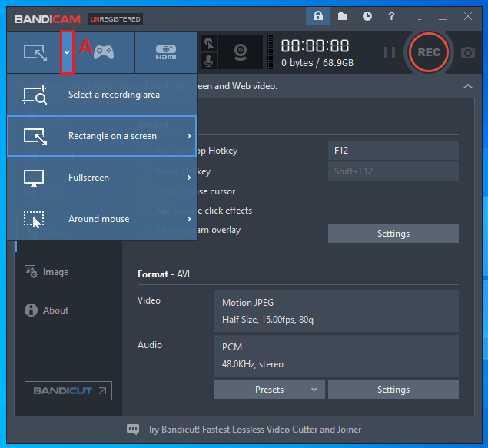Click the red REC record button
The height and width of the screenshot is (448, 488).
(428, 52)
